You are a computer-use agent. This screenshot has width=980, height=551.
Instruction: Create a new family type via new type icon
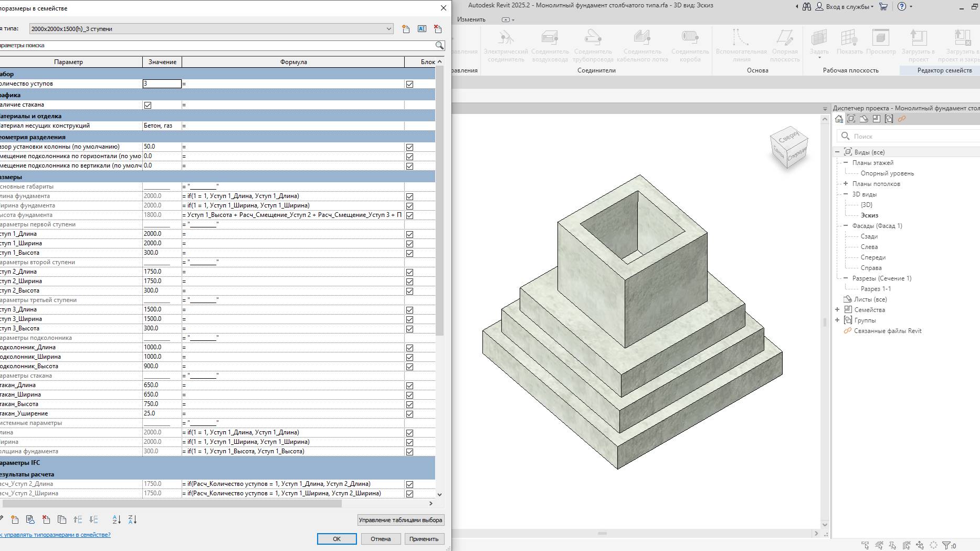point(405,29)
